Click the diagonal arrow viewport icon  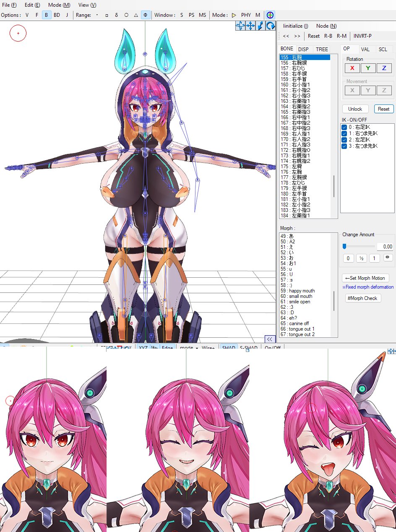pyautogui.click(x=260, y=26)
